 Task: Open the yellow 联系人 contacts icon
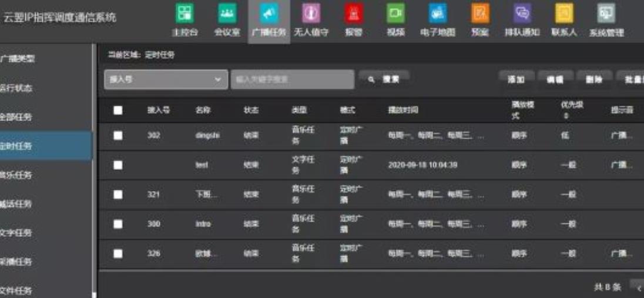564,14
